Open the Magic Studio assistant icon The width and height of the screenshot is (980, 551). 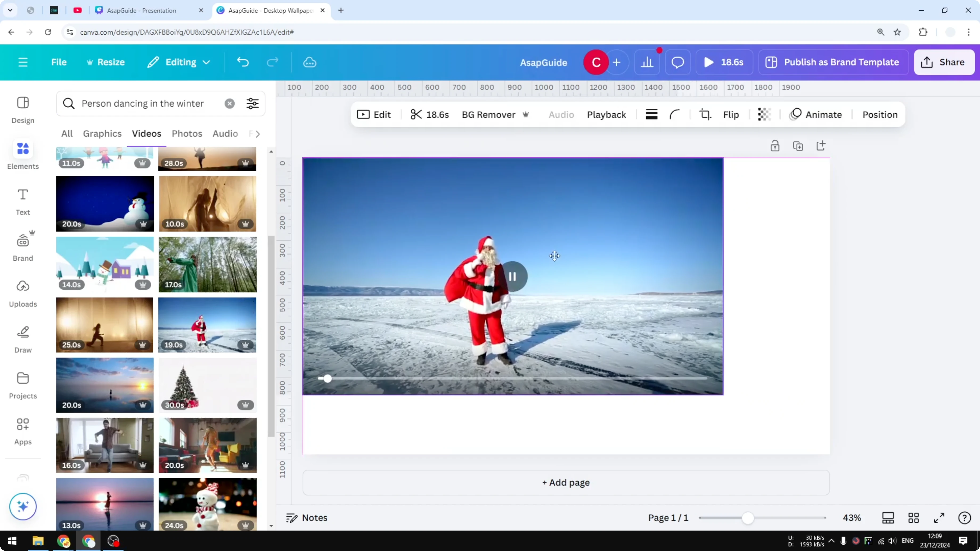[23, 507]
